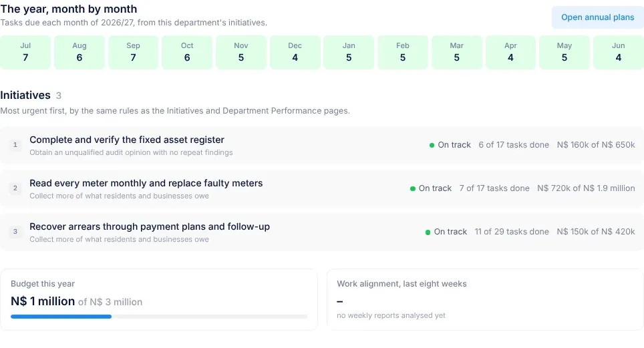644x348 pixels.
Task: Select the Aug month tile
Action: point(79,52)
